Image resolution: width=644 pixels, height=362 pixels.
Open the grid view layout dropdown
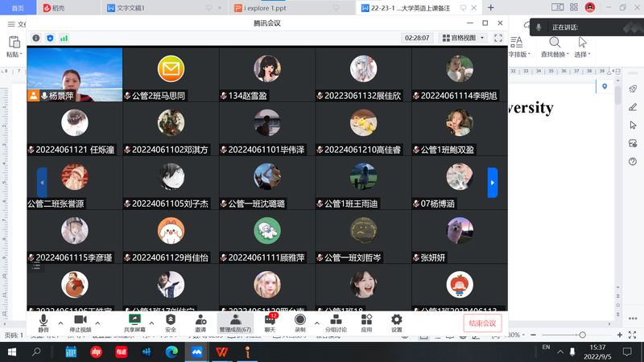464,38
